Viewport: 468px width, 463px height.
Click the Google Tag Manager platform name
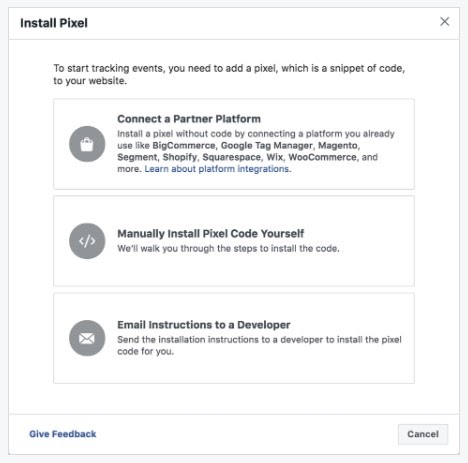pyautogui.click(x=267, y=146)
